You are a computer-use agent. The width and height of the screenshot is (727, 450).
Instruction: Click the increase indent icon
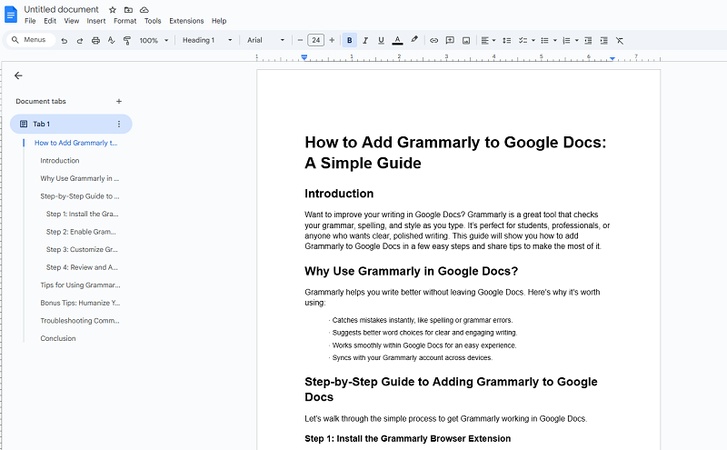point(604,41)
